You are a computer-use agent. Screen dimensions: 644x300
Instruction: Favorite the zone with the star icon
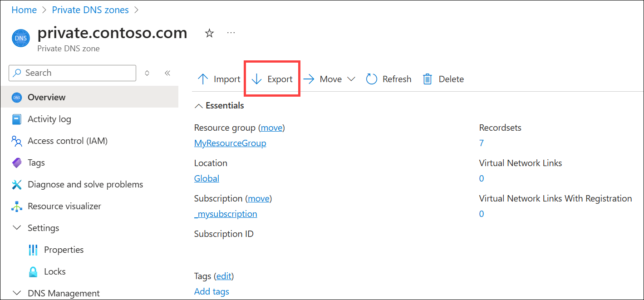(209, 33)
